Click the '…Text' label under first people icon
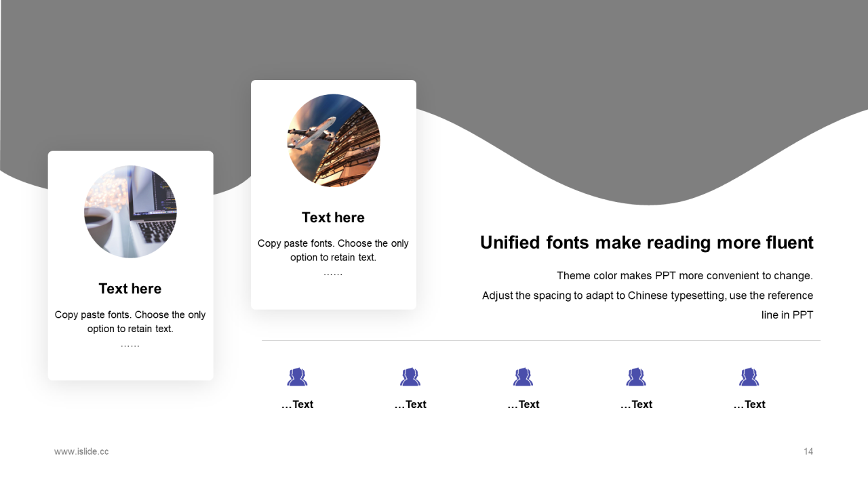Viewport: 868px width, 488px height. (297, 405)
